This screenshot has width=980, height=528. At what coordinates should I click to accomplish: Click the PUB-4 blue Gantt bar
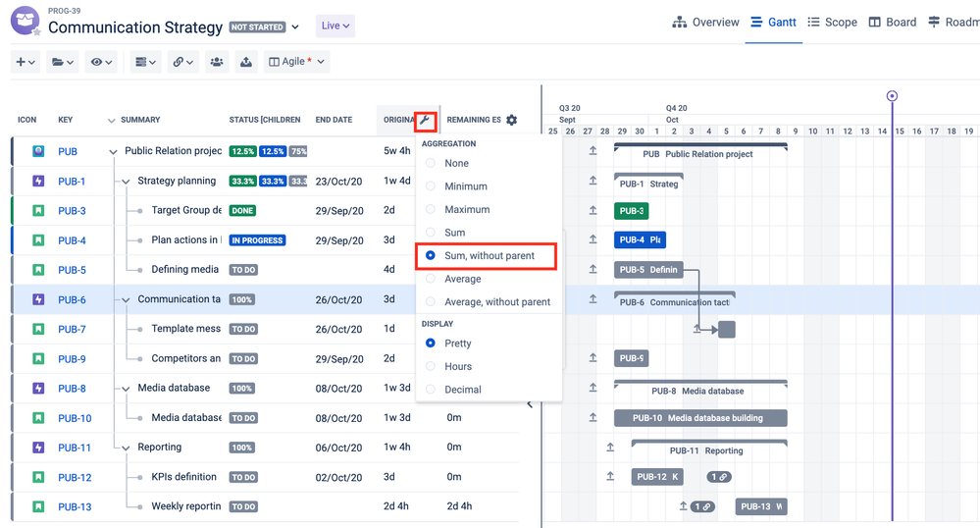click(640, 239)
